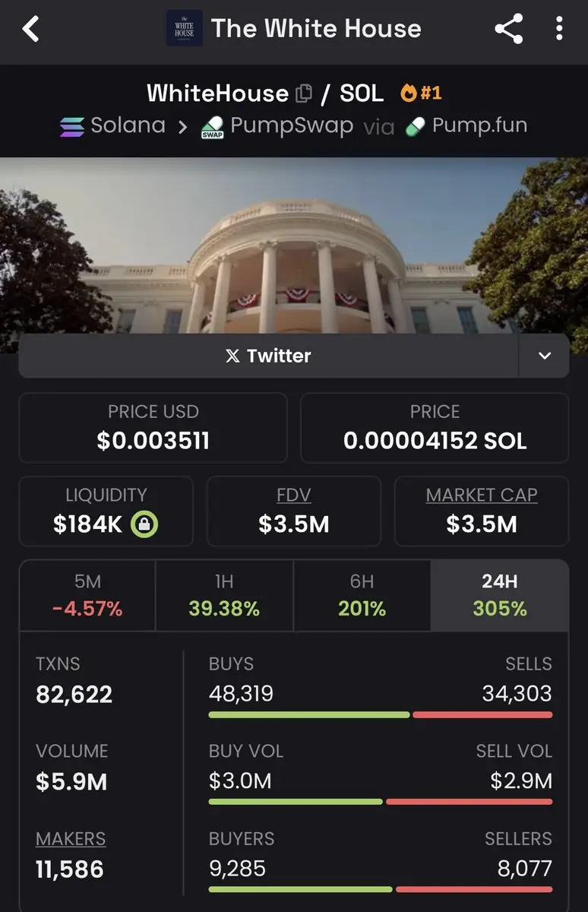Switch to the 6H timeframe tab
The image size is (588, 912).
(362, 595)
